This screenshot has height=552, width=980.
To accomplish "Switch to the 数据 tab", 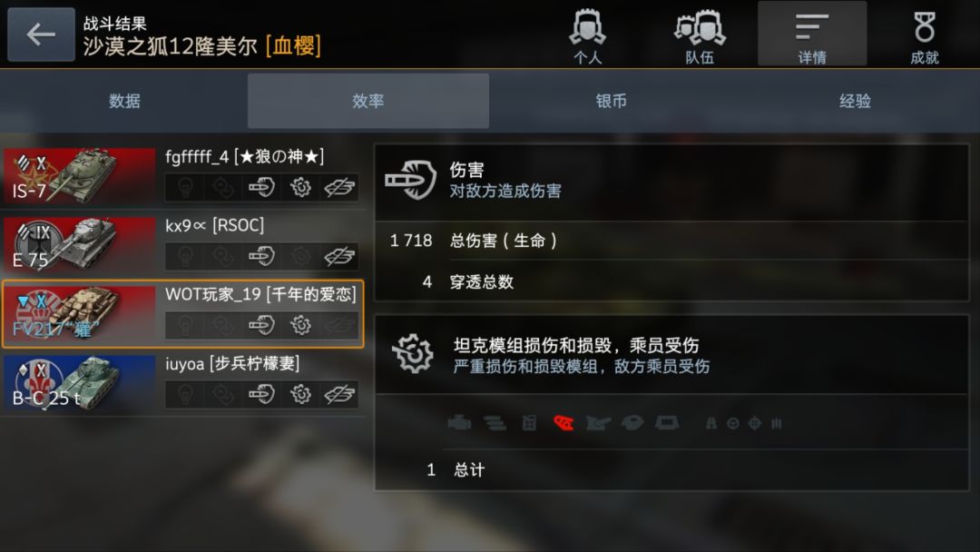I will point(124,101).
